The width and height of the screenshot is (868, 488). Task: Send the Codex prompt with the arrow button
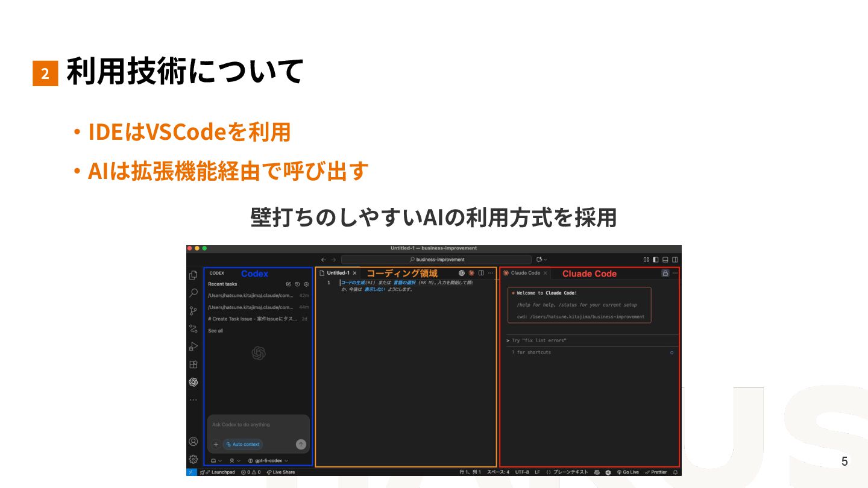[301, 445]
